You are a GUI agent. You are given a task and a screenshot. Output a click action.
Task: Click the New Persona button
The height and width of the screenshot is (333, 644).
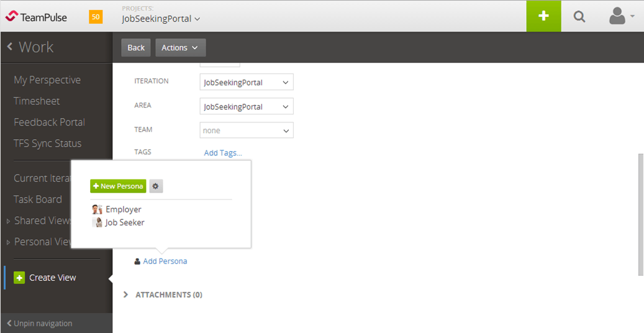tap(118, 186)
